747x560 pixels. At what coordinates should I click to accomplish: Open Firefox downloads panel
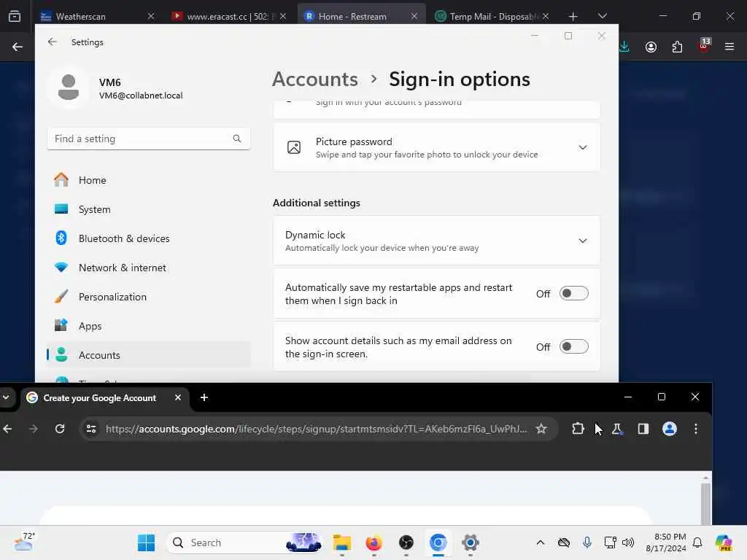click(624, 47)
